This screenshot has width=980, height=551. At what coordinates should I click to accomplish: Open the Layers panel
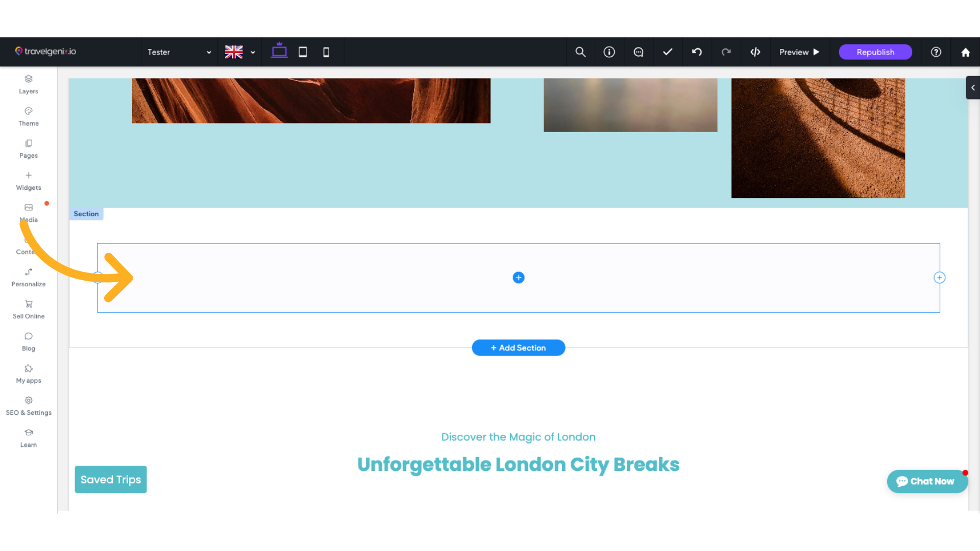[x=28, y=84]
